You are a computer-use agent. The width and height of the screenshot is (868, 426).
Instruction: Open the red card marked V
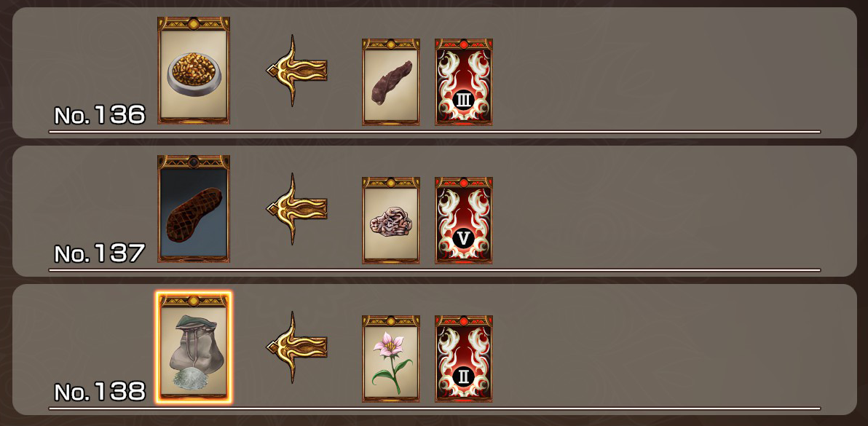pos(464,220)
